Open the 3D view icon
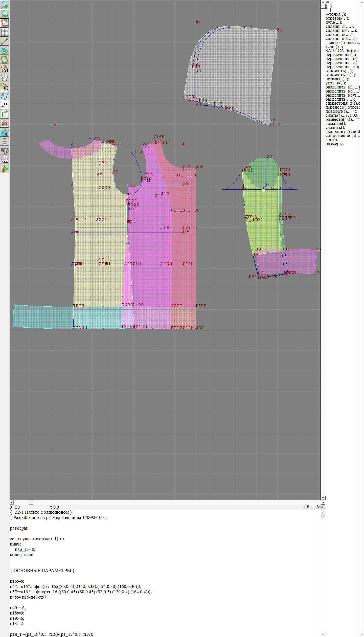This screenshot has width=364, height=637. click(x=5, y=132)
